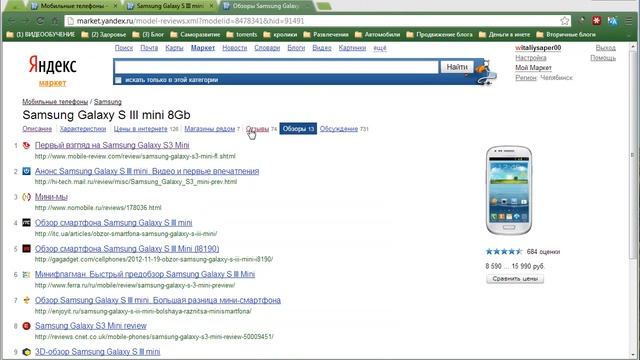The width and height of the screenshot is (640, 360).
Task: Open Продвижение блога bookmarks folder
Action: tap(440, 35)
